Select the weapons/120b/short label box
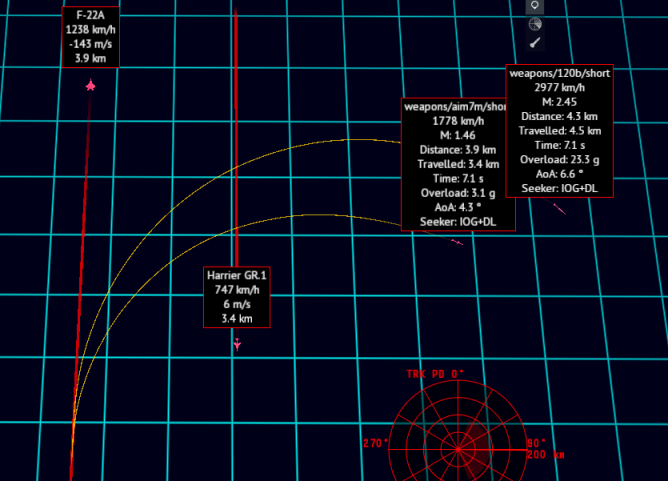Viewport: 668px width, 481px height. 560,130
